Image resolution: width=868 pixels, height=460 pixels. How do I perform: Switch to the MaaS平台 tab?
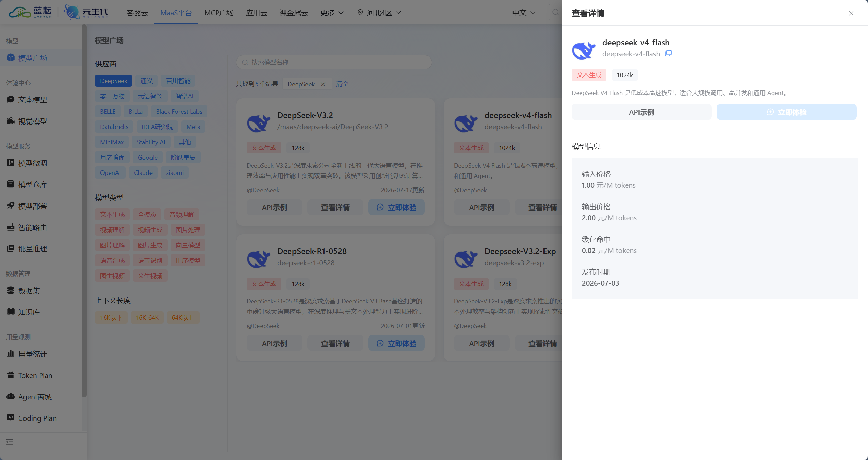coord(176,13)
